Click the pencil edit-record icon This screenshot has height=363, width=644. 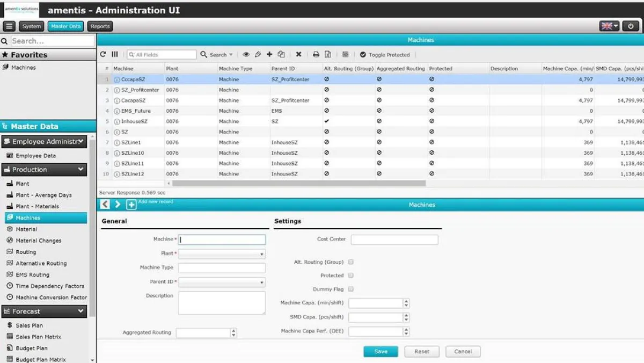[258, 54]
